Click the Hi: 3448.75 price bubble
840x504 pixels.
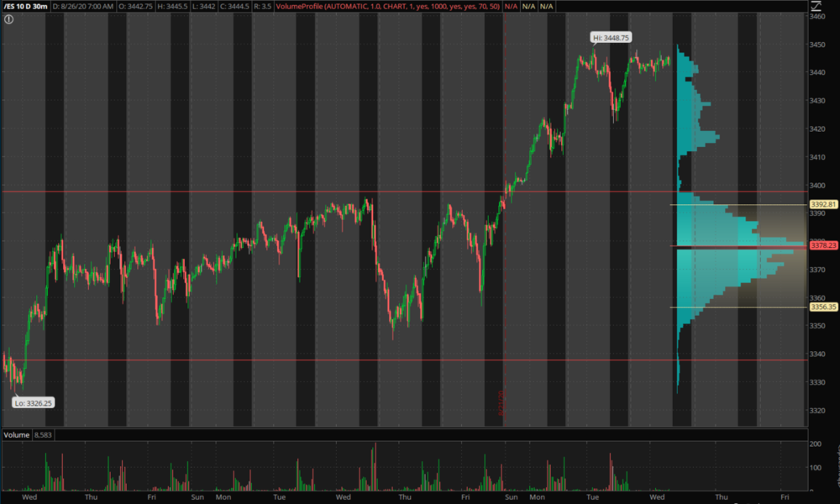pyautogui.click(x=612, y=38)
